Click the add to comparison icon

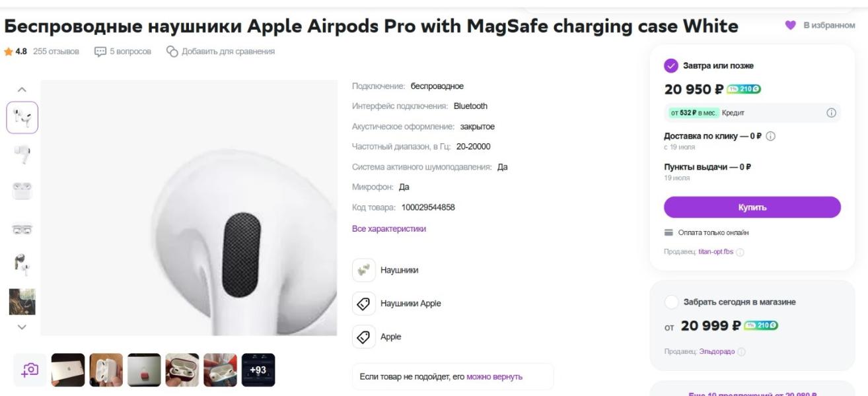point(172,51)
